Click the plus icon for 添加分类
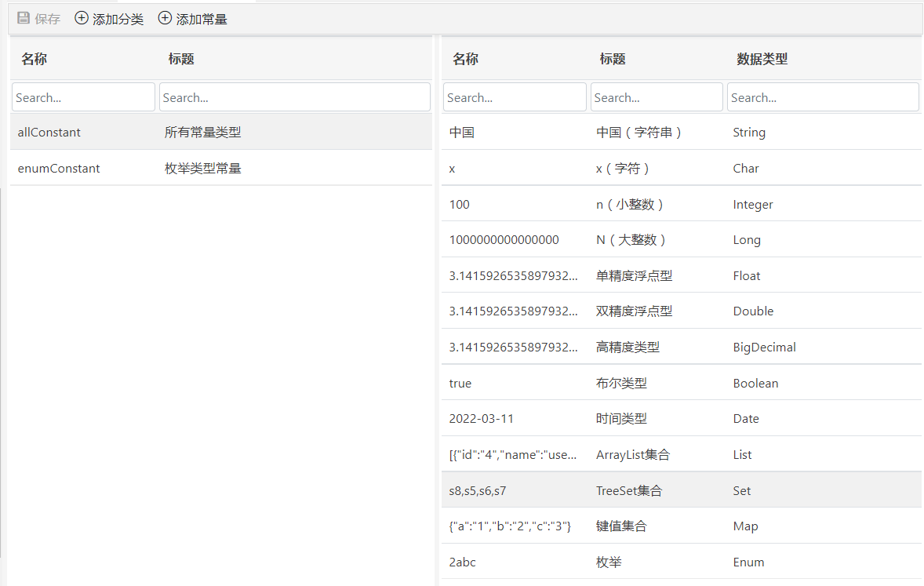This screenshot has height=586, width=924. (x=82, y=18)
